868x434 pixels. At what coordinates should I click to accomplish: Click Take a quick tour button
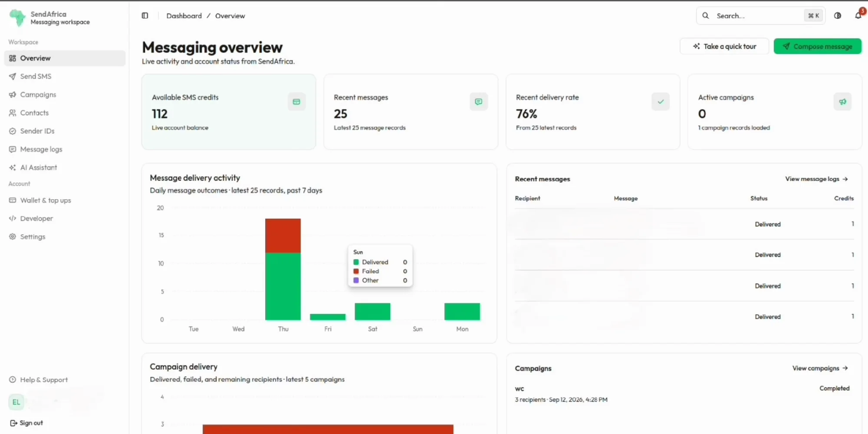[x=724, y=46]
